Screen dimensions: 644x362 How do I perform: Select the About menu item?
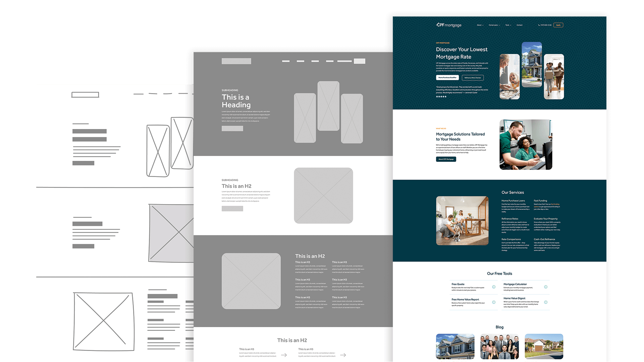click(479, 25)
